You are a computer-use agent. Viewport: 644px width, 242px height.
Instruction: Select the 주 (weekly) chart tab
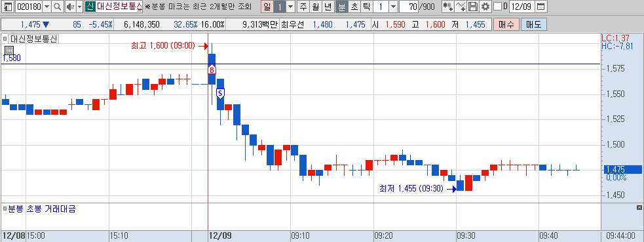[303, 7]
